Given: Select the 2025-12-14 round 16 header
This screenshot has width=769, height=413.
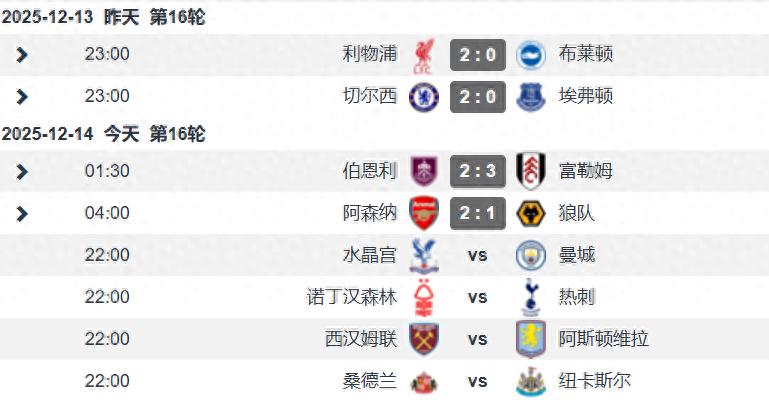Looking at the screenshot, I should point(104,134).
